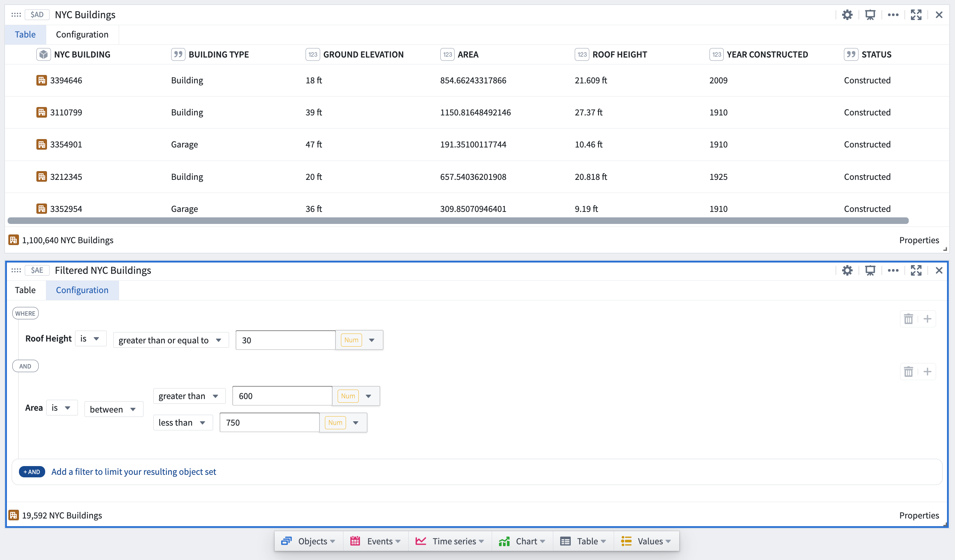Click building icon for row 3110799

point(42,112)
